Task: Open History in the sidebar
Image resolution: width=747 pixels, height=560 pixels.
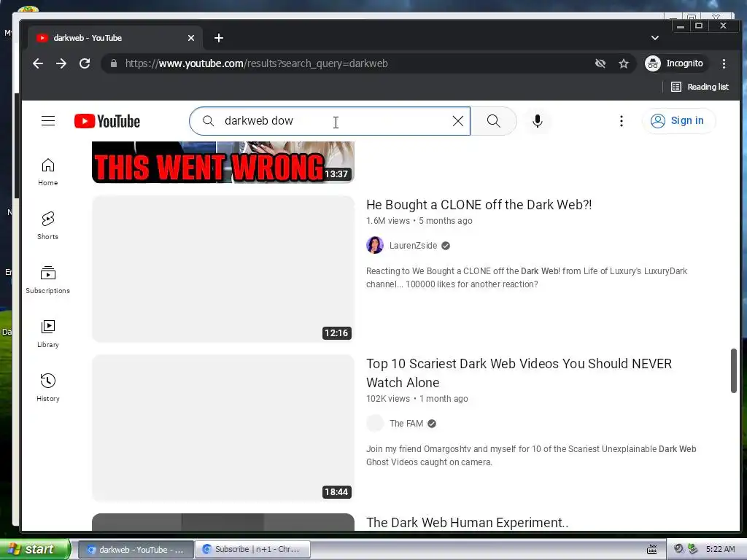Action: [48, 388]
